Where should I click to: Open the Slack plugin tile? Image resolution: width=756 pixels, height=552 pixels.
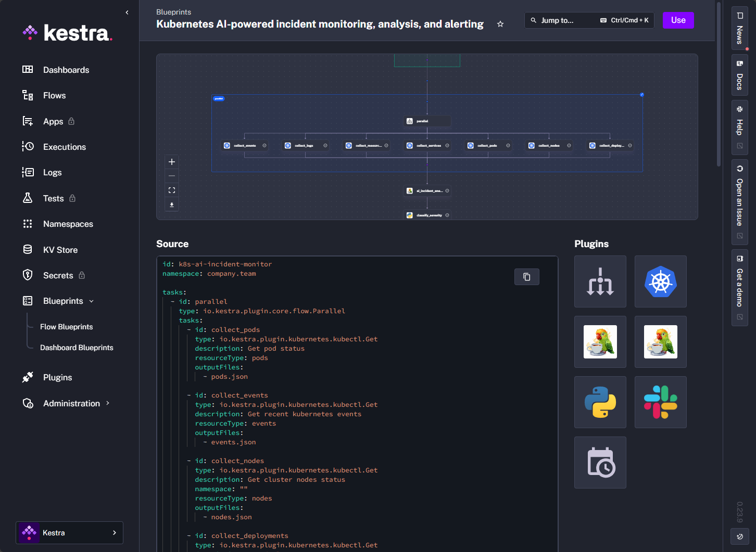click(x=661, y=402)
